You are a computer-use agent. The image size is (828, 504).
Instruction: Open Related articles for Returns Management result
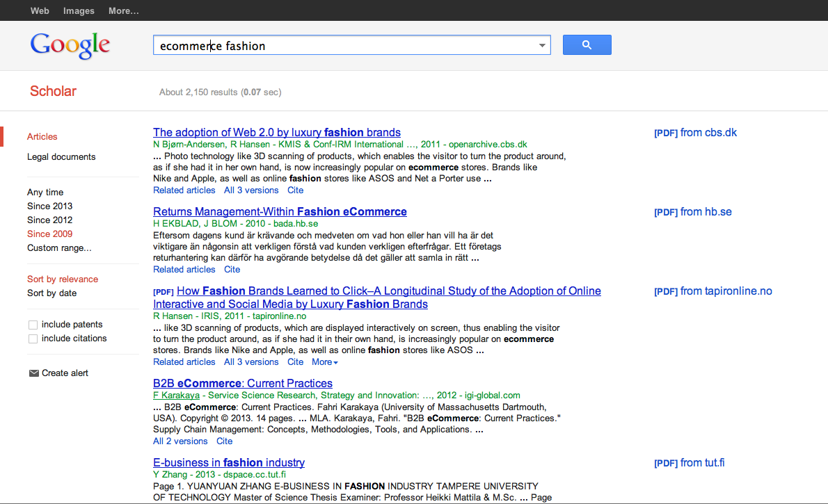click(184, 269)
